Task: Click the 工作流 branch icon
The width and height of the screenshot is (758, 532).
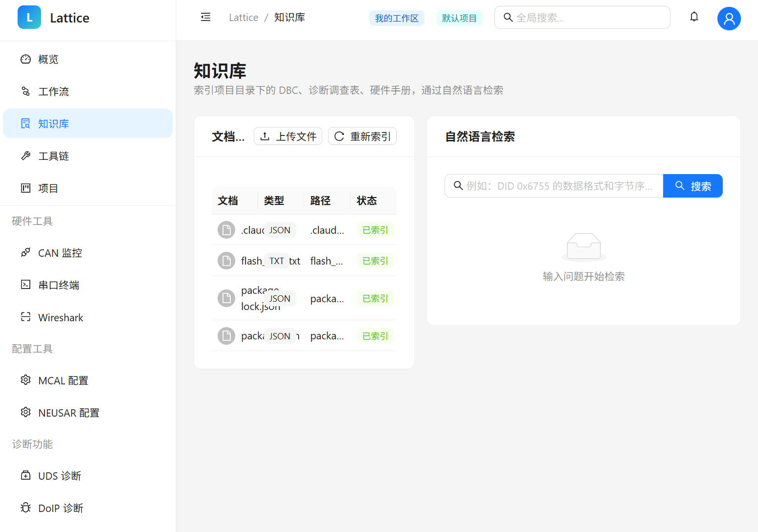Action: pyautogui.click(x=26, y=91)
